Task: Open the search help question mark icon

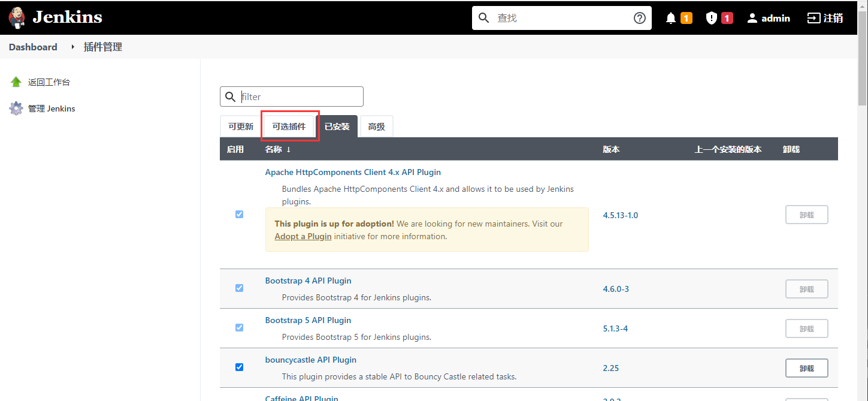Action: (640, 18)
